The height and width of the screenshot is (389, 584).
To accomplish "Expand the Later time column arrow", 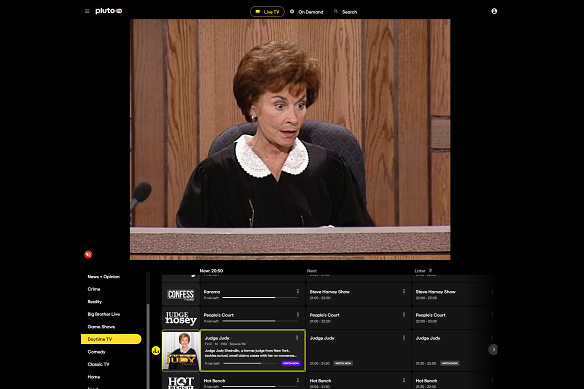I will coord(431,270).
